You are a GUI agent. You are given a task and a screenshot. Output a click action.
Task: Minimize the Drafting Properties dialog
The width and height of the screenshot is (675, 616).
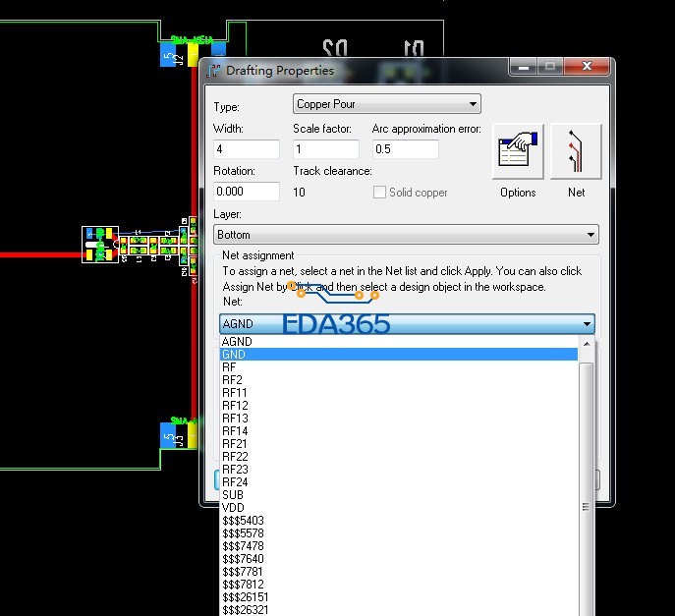523,66
